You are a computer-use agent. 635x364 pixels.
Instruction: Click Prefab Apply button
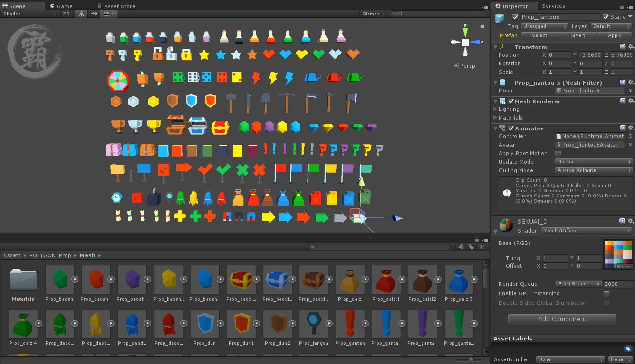pos(615,35)
